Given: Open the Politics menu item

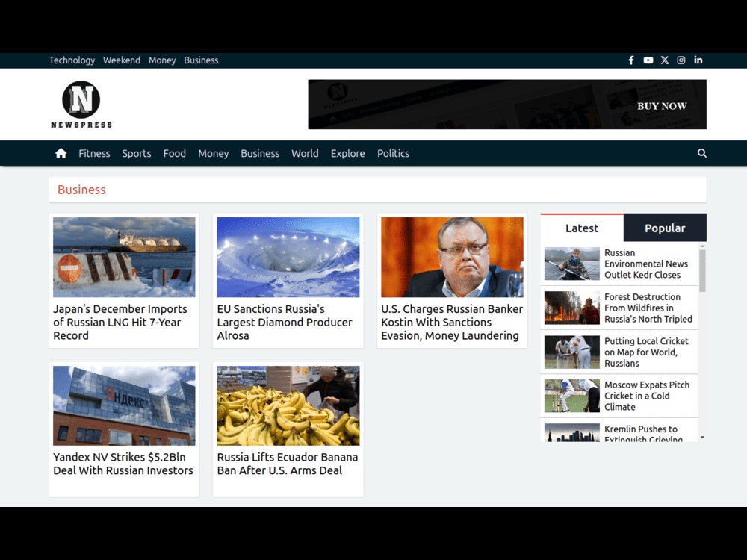Looking at the screenshot, I should [393, 153].
